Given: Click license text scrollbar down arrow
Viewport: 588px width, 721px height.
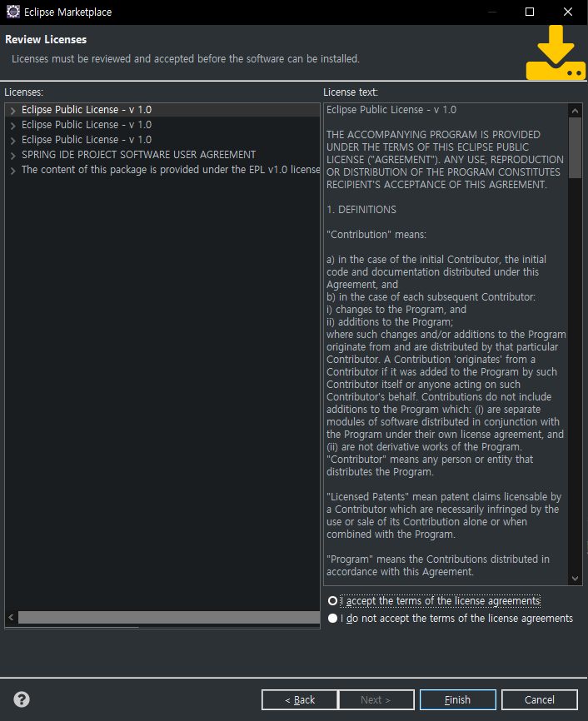Looking at the screenshot, I should tap(575, 579).
